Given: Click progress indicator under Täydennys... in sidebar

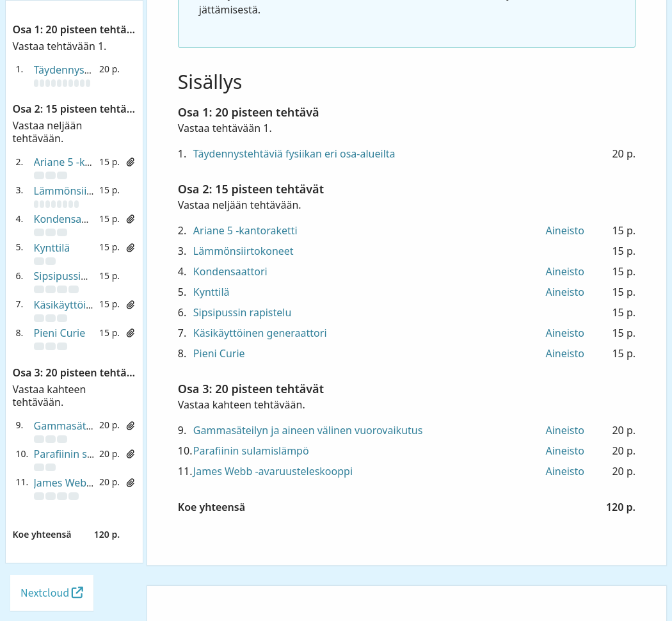Looking at the screenshot, I should pos(62,83).
